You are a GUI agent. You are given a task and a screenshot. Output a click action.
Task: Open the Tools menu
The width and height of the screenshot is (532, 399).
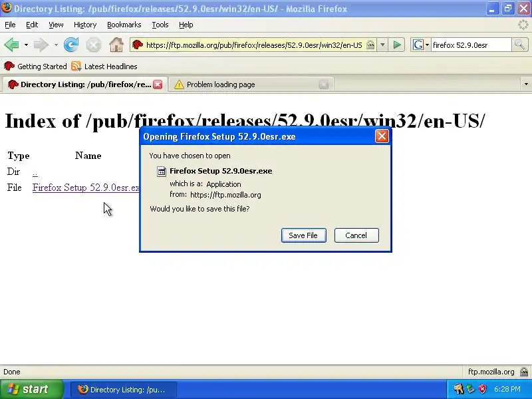[160, 25]
